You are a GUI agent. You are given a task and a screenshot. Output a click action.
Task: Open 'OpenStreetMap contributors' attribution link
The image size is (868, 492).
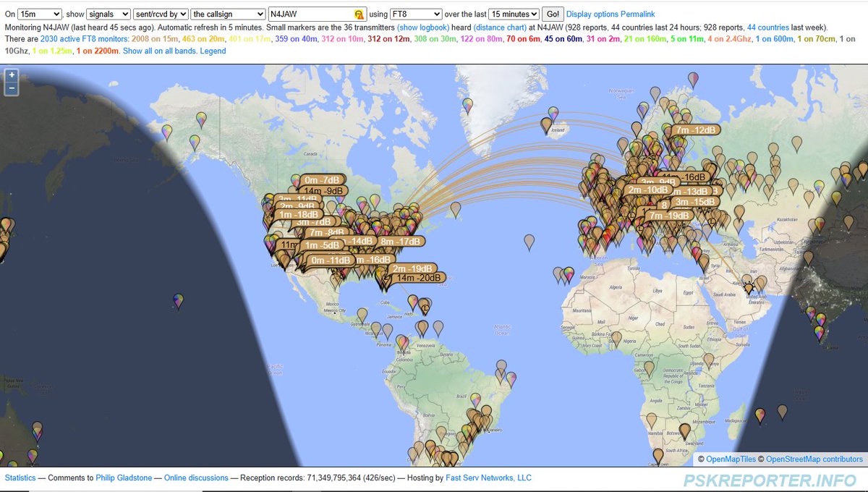pyautogui.click(x=814, y=459)
